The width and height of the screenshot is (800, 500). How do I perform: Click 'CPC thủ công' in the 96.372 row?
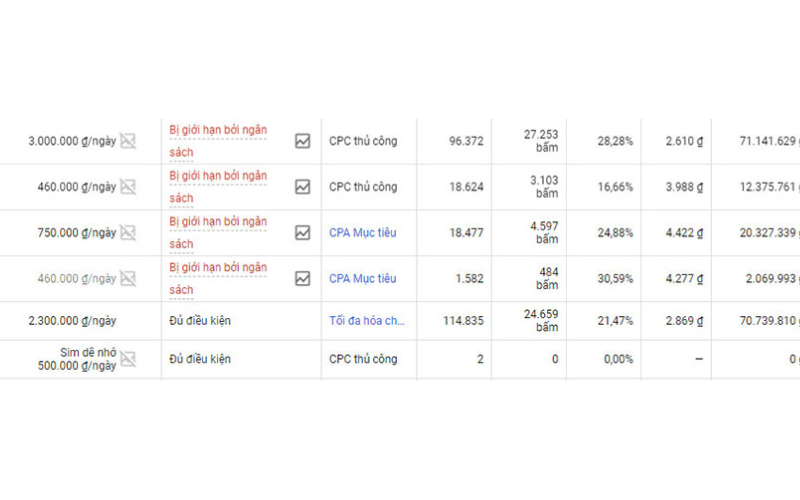[x=362, y=141]
